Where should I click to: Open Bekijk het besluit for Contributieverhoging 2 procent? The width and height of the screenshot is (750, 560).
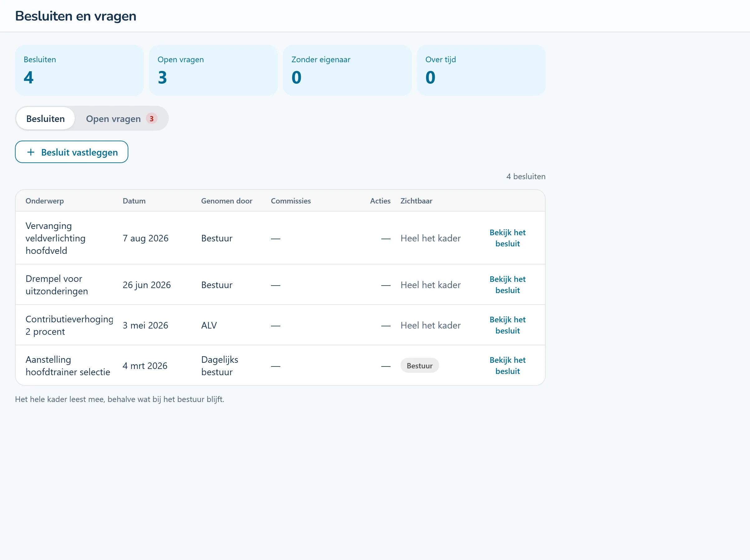click(507, 325)
